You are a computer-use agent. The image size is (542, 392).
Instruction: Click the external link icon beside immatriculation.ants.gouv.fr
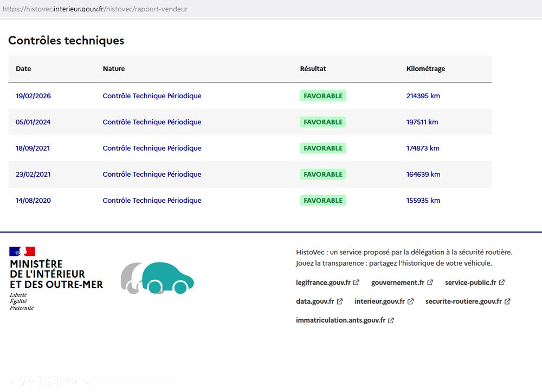click(x=391, y=320)
